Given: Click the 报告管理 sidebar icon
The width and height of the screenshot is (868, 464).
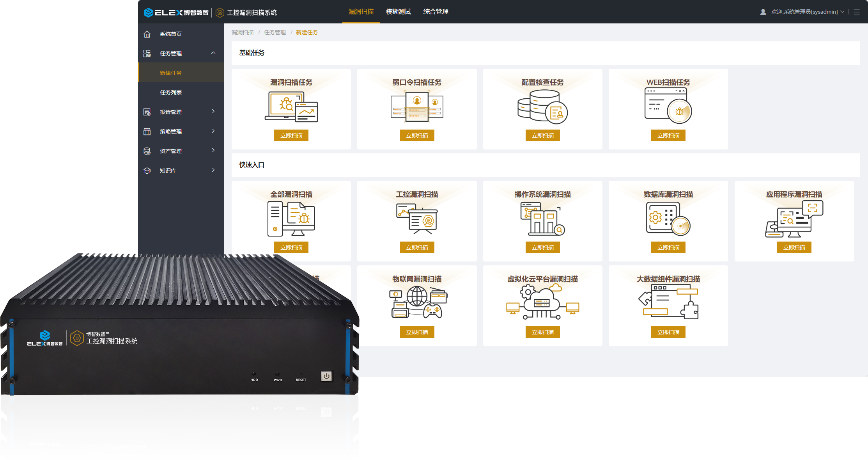Looking at the screenshot, I should (147, 112).
